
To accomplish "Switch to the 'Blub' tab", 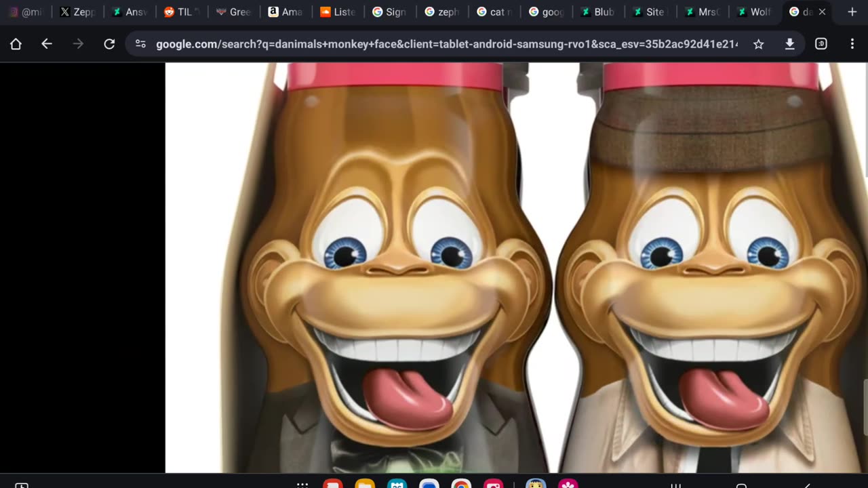I will (600, 12).
